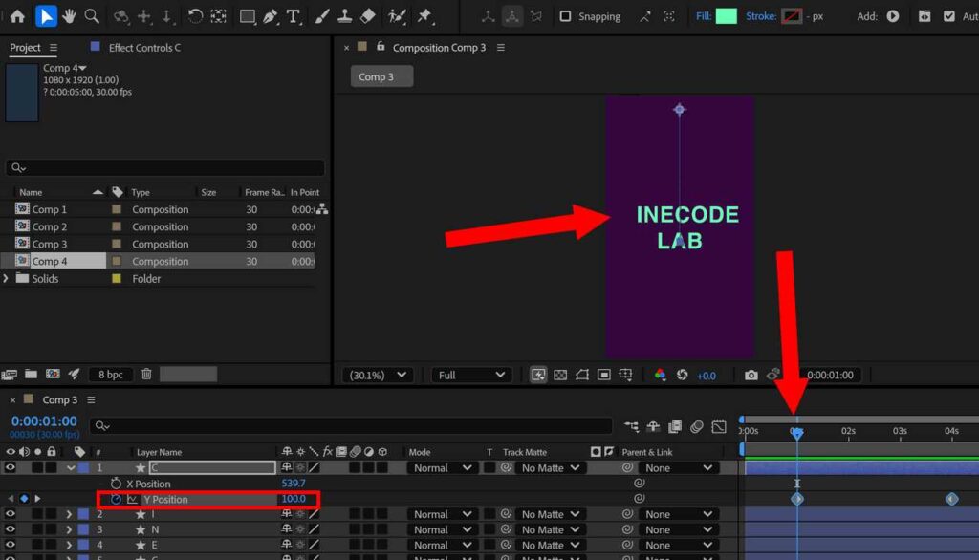The image size is (979, 560).
Task: Open Graph Editor icon in timeline
Action: 719,426
